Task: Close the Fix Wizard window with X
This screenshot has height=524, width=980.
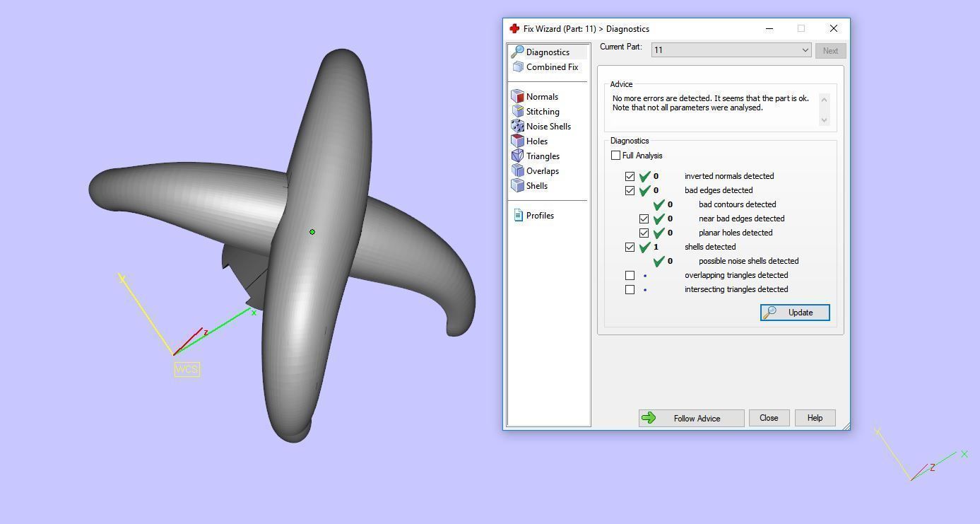Action: tap(834, 28)
